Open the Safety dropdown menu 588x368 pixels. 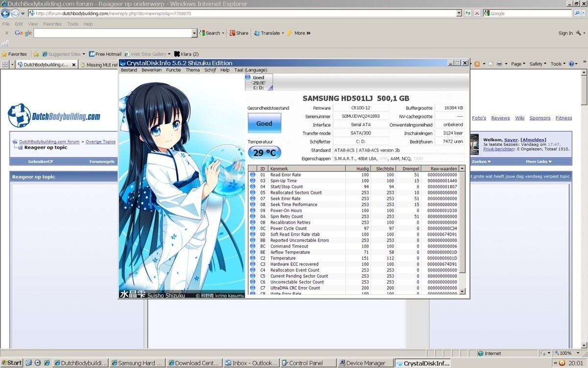(x=538, y=64)
